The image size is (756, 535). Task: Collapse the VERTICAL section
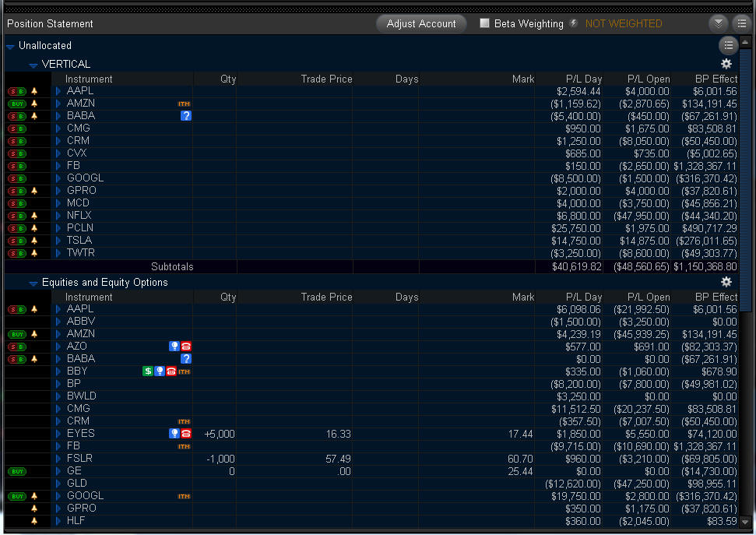coord(33,65)
